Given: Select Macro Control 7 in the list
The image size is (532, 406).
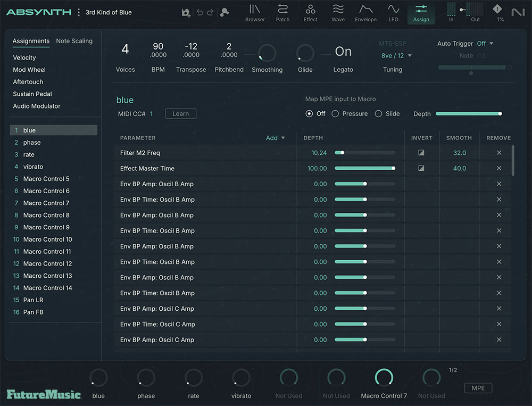Looking at the screenshot, I should pos(54,203).
